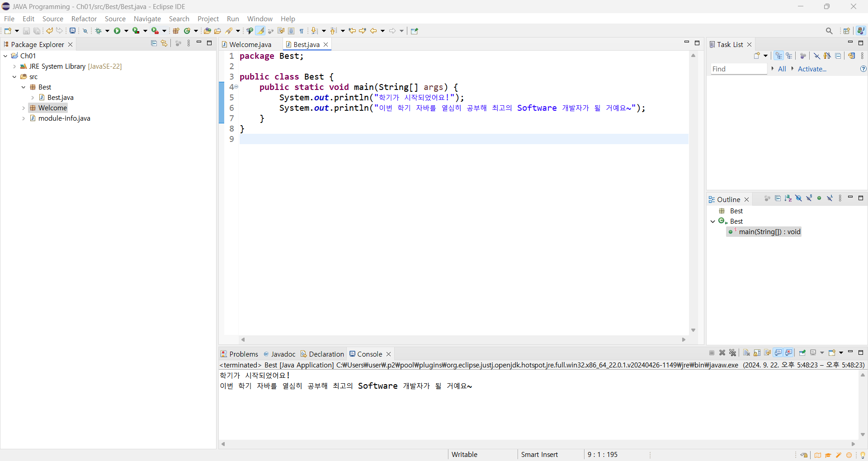Toggle Scheduled view in Task List
Screen dimensions: 868x461
click(789, 56)
